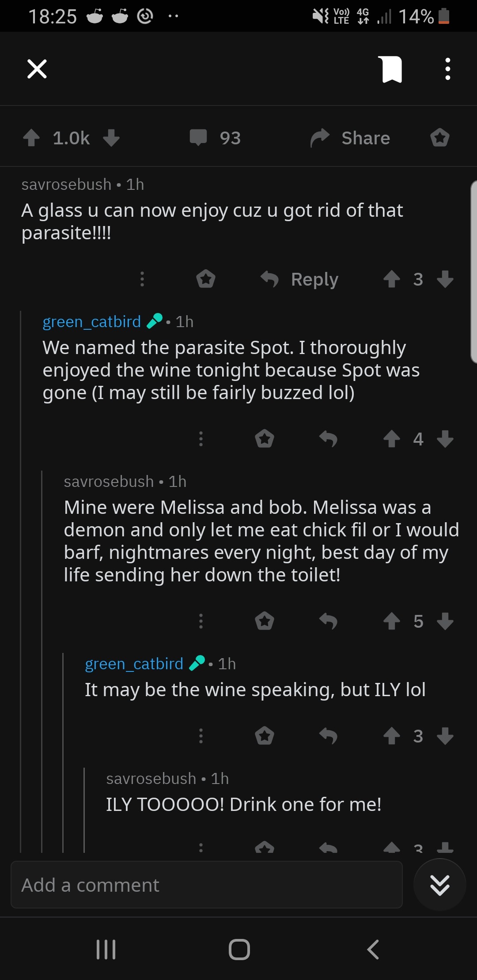This screenshot has height=980, width=477.
Task: Give award to the post
Action: [440, 138]
